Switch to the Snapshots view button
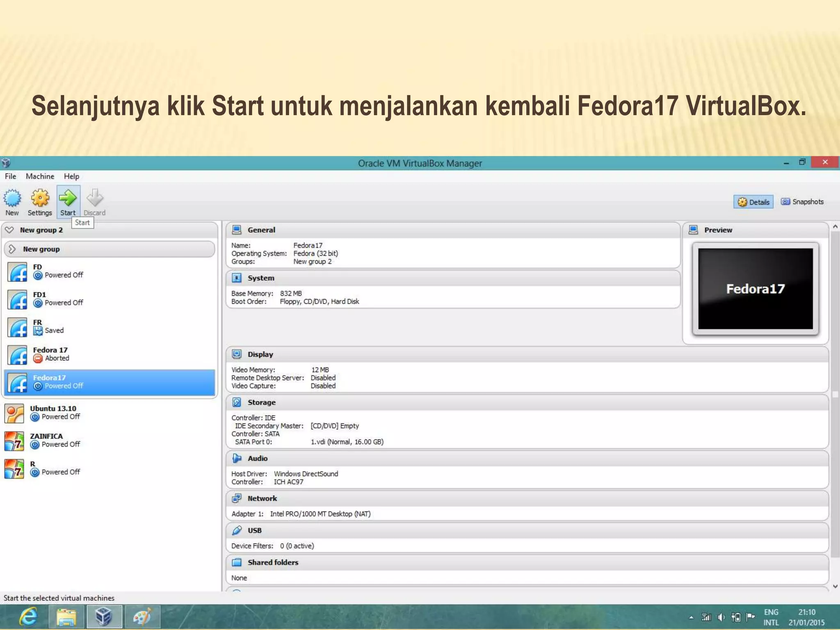 click(802, 201)
